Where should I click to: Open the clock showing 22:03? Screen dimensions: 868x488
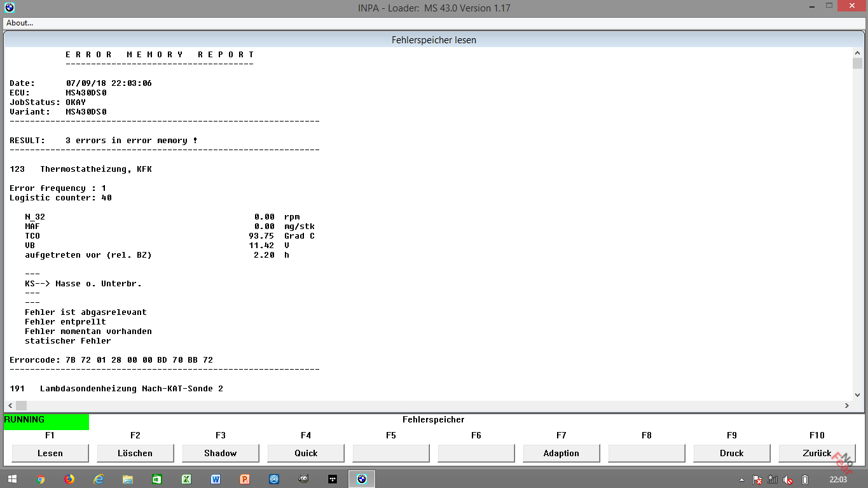pos(838,480)
